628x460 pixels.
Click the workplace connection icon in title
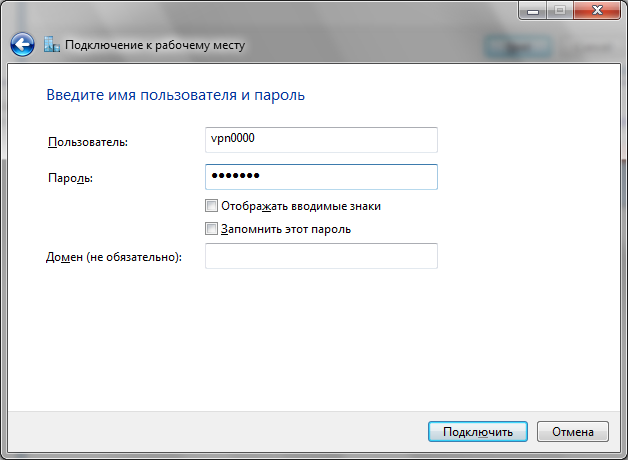(x=52, y=44)
